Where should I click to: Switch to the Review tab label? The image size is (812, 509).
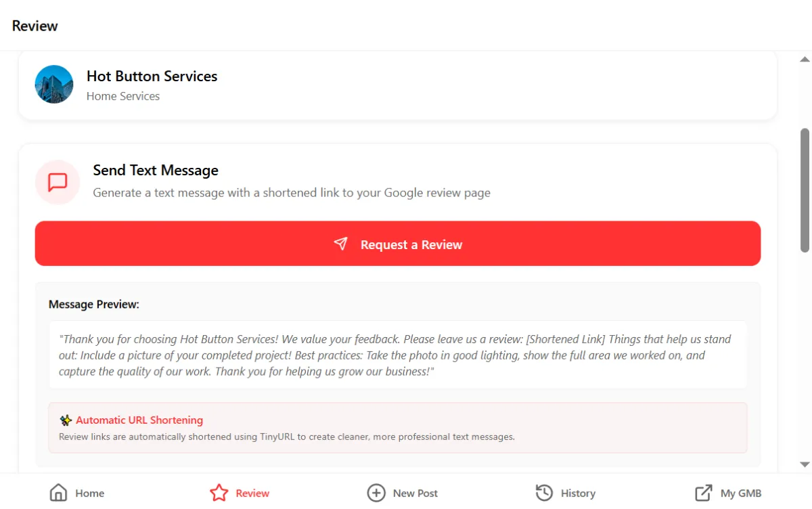point(252,493)
